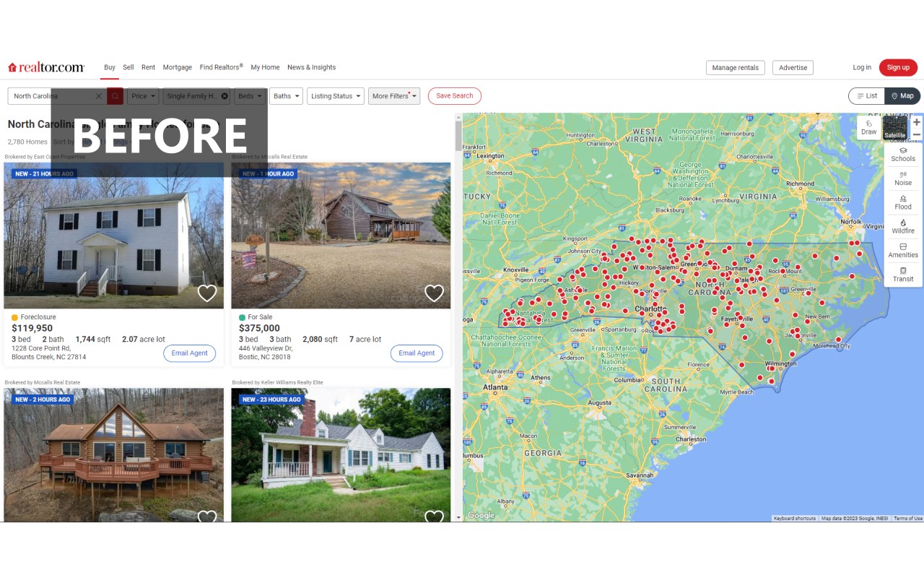924x578 pixels.
Task: Open the Mortgage menu
Action: point(178,67)
